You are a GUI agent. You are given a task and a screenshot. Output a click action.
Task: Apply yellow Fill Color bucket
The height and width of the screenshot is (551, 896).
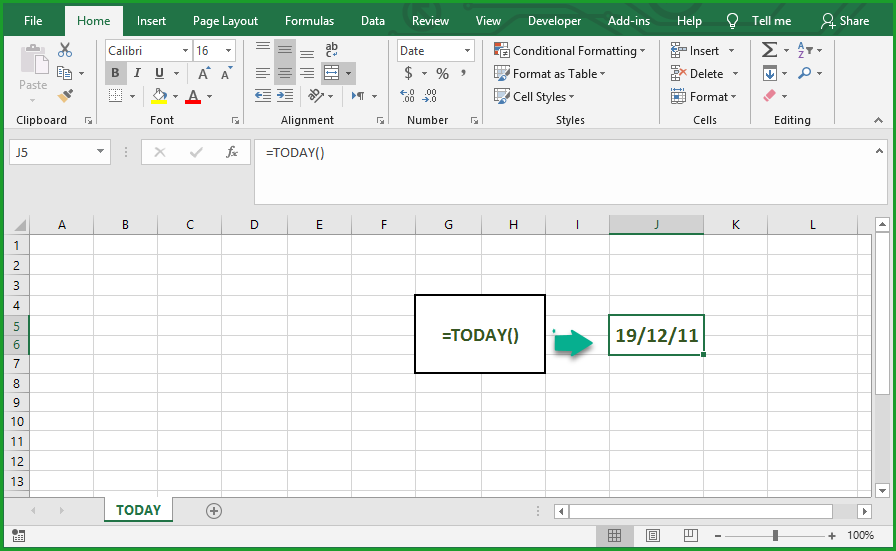tap(159, 96)
